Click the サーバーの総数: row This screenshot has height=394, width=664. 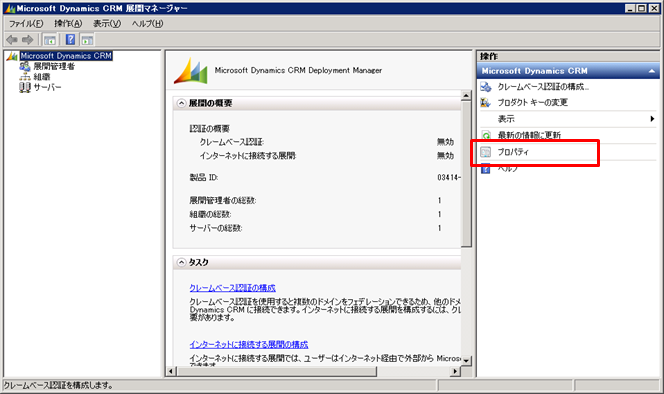[x=315, y=228]
